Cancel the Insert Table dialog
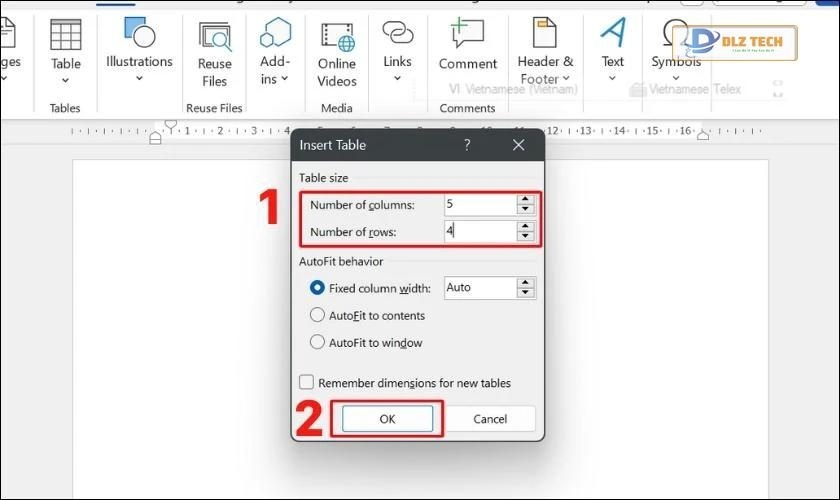Viewport: 840px width, 500px height. click(x=490, y=419)
